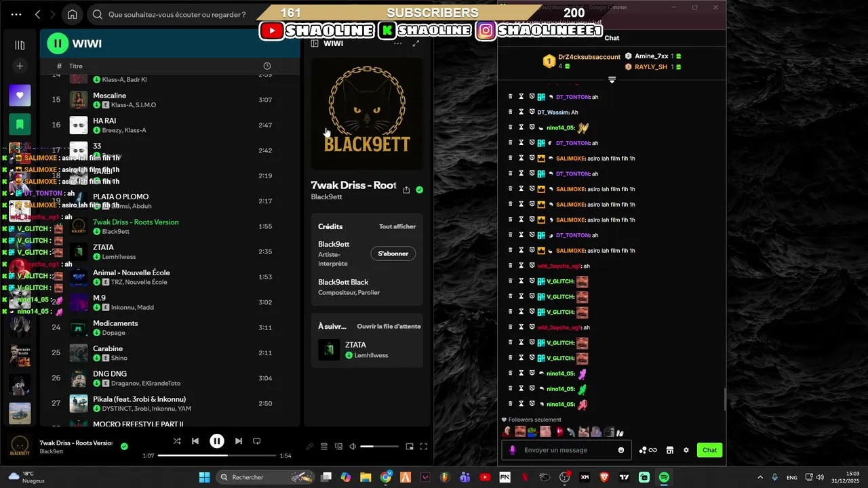Viewport: 868px width, 488px height.
Task: Click purple microphone icon in chat input
Action: 512,450
